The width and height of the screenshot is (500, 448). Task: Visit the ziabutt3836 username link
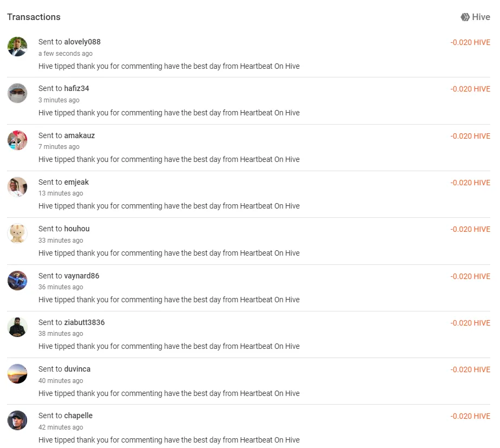(85, 322)
